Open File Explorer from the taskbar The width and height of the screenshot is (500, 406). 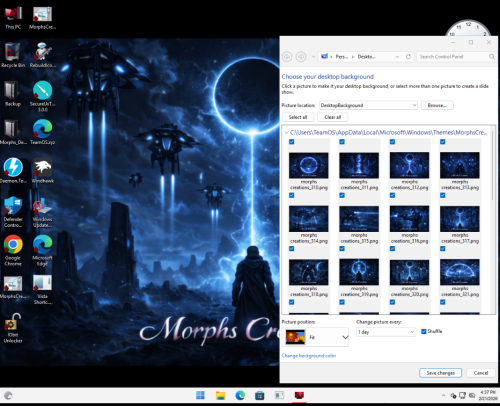220,395
